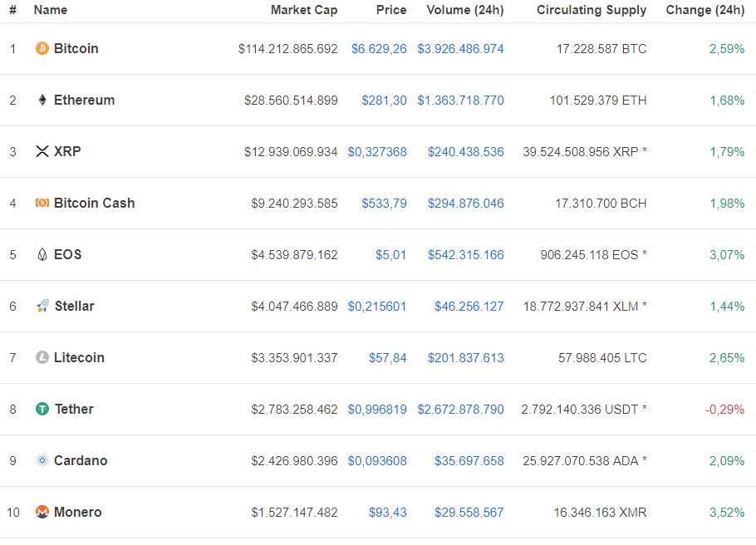Click XRP price $0,327368

377,152
